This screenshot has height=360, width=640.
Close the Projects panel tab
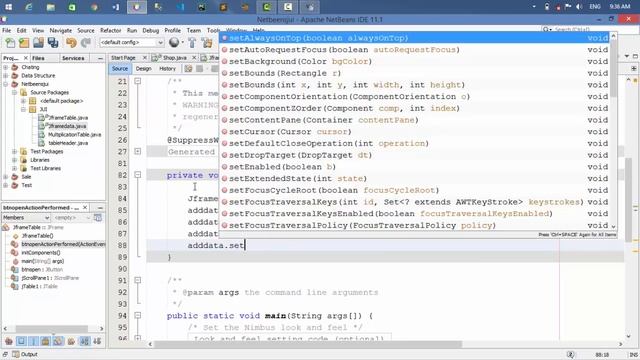26,58
